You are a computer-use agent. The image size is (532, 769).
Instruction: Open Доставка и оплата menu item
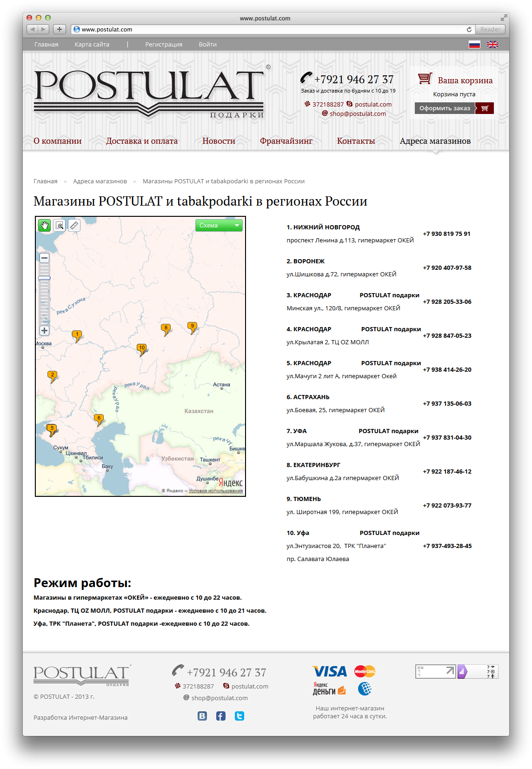(x=142, y=141)
